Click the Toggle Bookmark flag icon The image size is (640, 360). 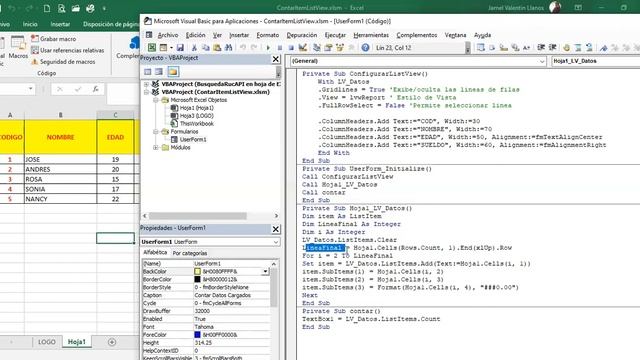(x=603, y=48)
